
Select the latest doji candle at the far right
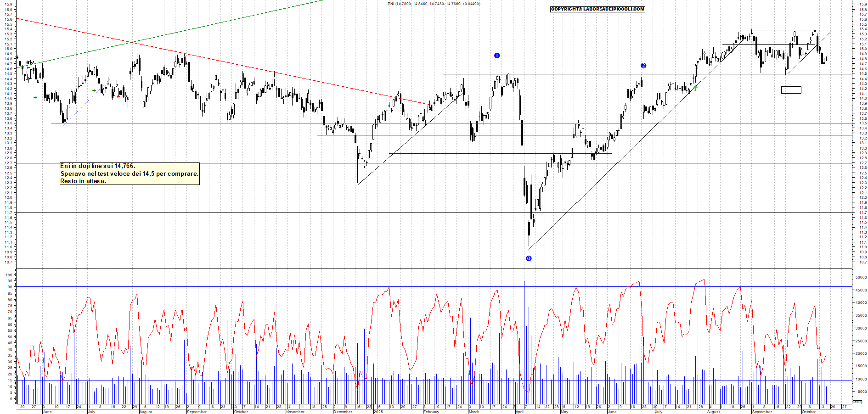826,59
